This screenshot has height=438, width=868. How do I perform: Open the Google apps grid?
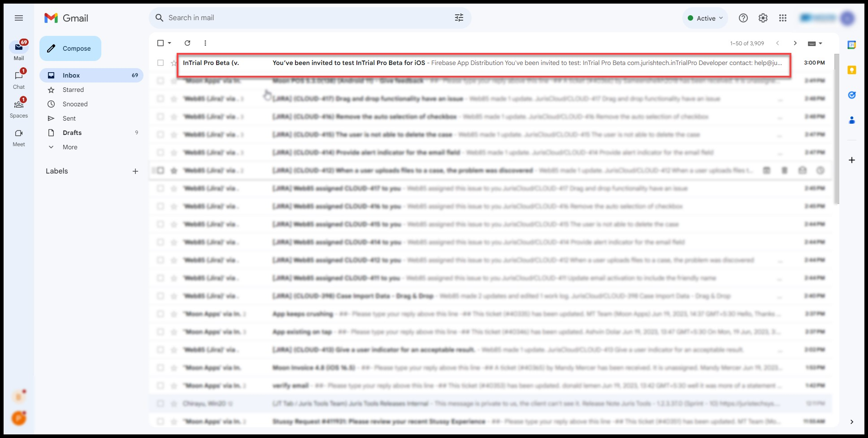click(783, 18)
